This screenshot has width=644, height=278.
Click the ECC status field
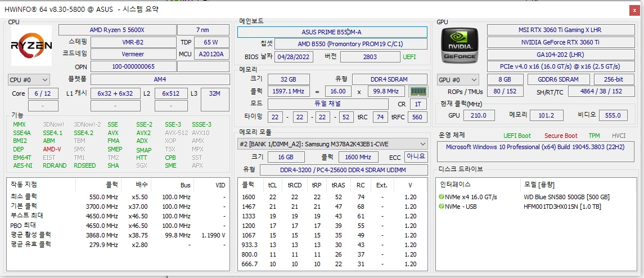pos(416,157)
